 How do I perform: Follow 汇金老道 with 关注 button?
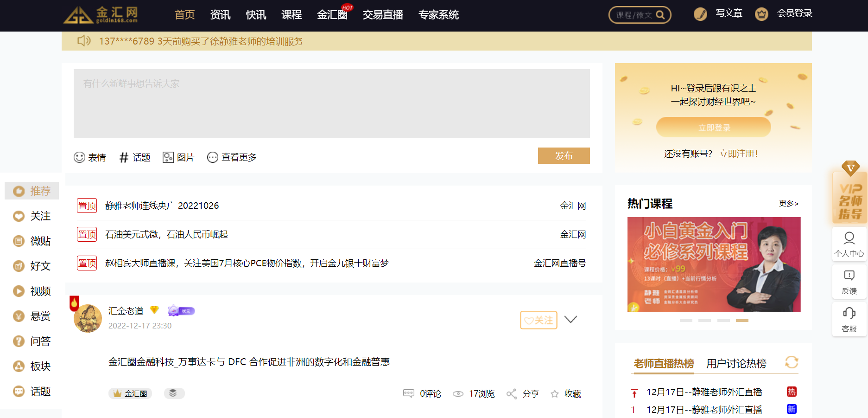tap(539, 320)
